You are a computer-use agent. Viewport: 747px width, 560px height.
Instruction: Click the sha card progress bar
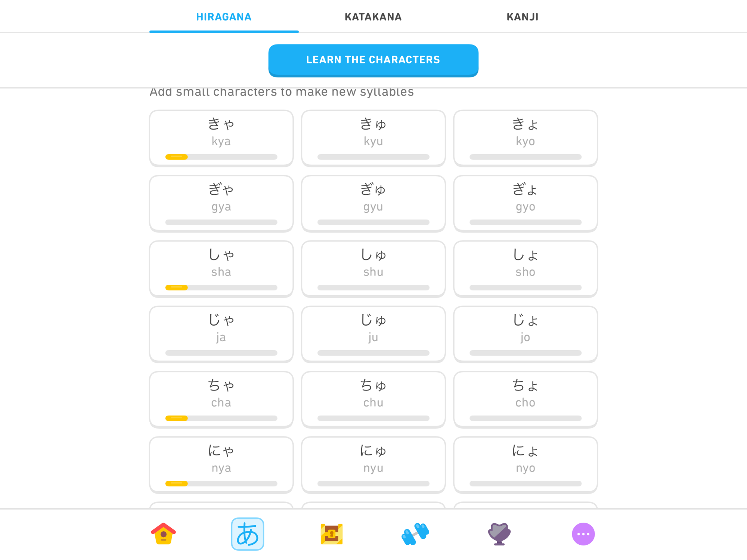tap(221, 287)
